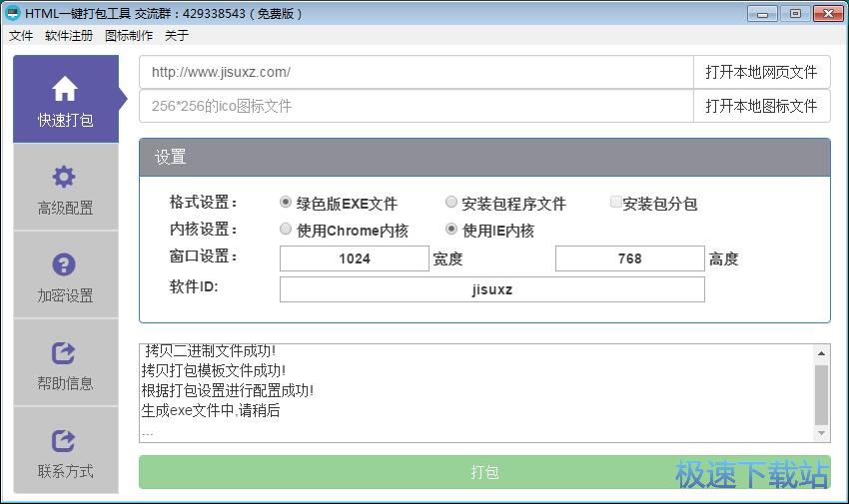Click the 256*256 ico file path field
The image size is (849, 504).
417,106
